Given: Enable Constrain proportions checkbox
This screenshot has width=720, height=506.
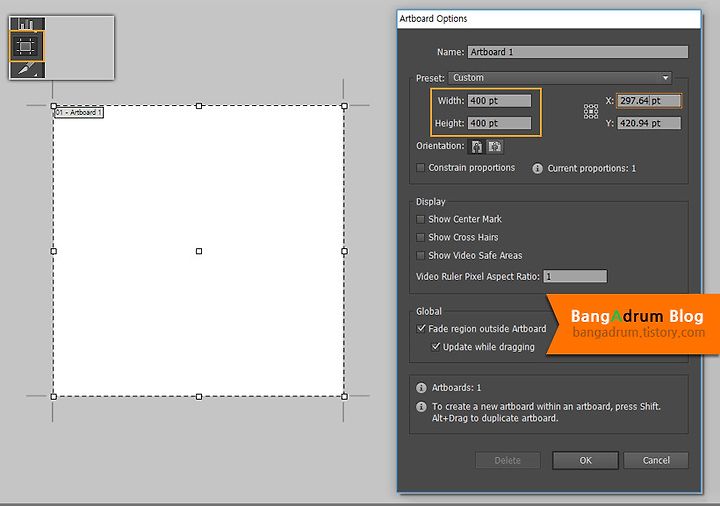Looking at the screenshot, I should coord(420,168).
